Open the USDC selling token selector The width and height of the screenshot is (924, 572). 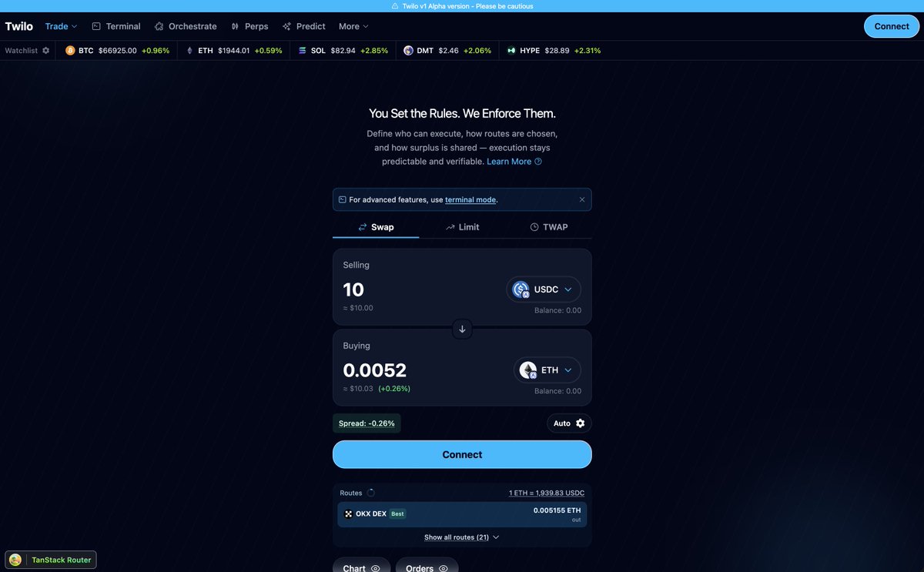544,289
